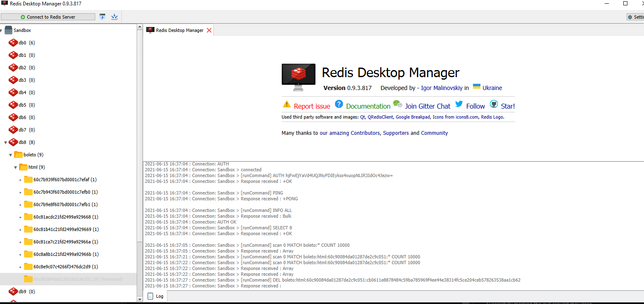Click folder icon of 60c81ca7c21fd2499a92966a
This screenshot has height=304, width=644.
pyautogui.click(x=28, y=241)
